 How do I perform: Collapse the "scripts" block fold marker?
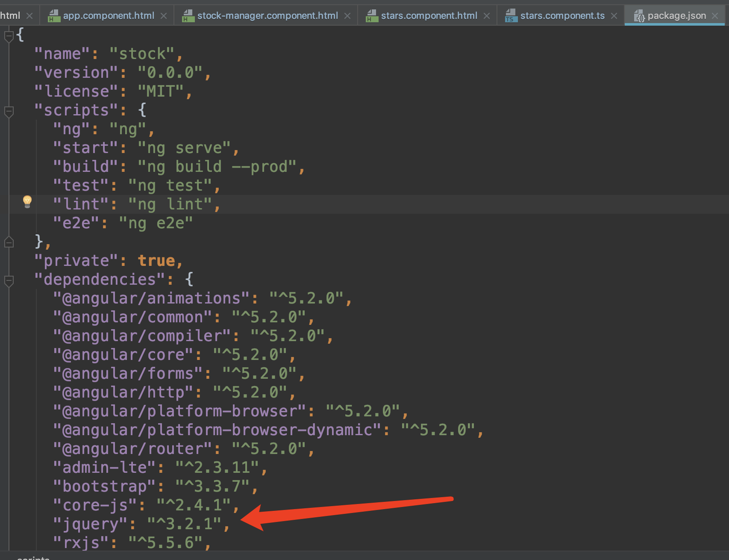[x=9, y=112]
